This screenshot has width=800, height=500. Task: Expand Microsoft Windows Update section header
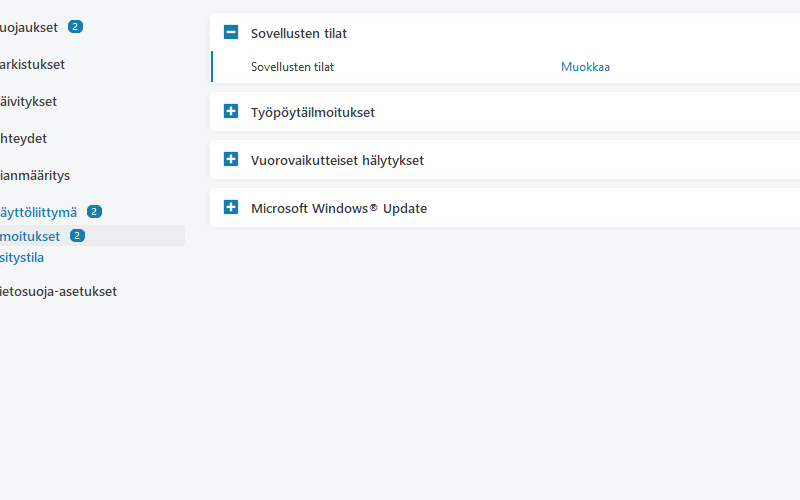[338, 208]
